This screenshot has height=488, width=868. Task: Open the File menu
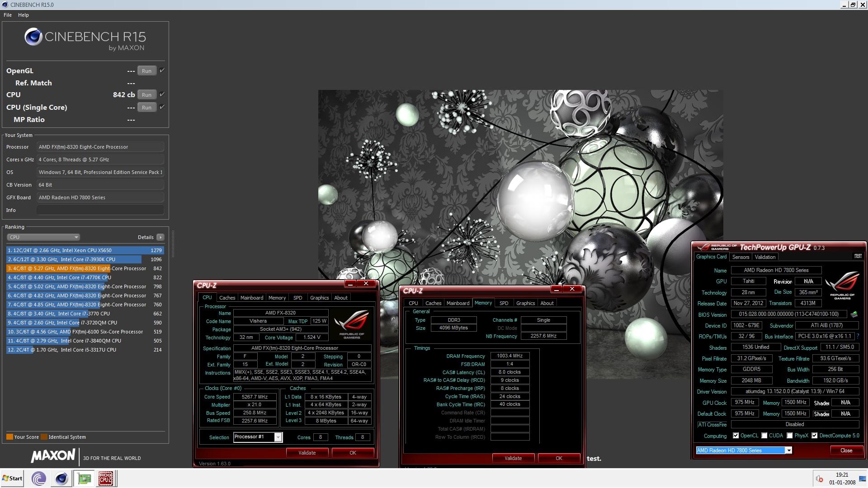(x=8, y=15)
